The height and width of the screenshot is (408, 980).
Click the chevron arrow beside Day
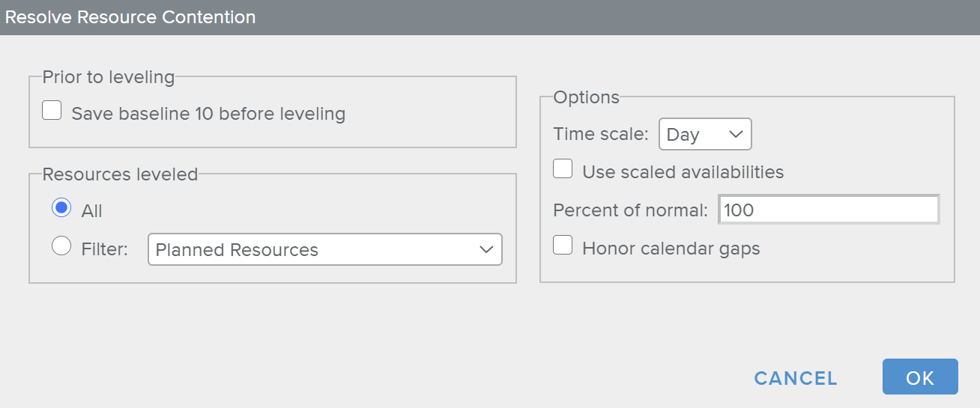coord(736,135)
